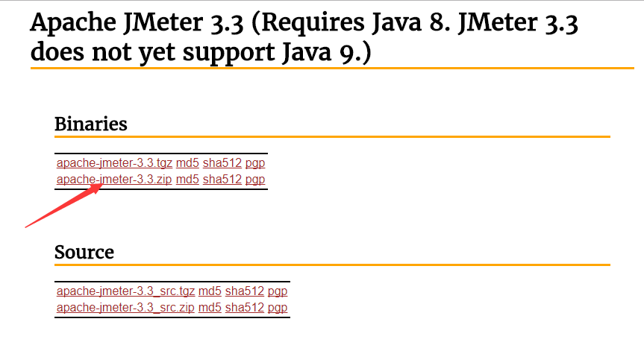Click the Binaries section heading

tap(91, 124)
